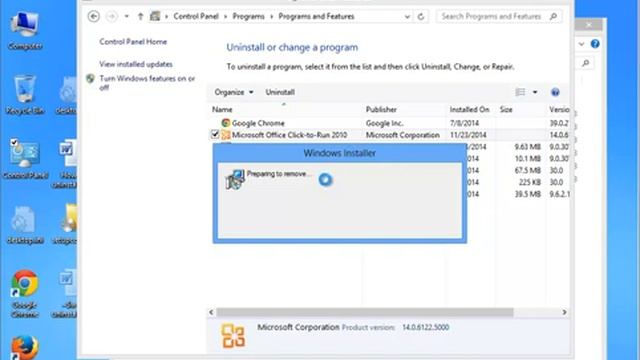Click the product version 14.0.6122.5000 text

425,327
